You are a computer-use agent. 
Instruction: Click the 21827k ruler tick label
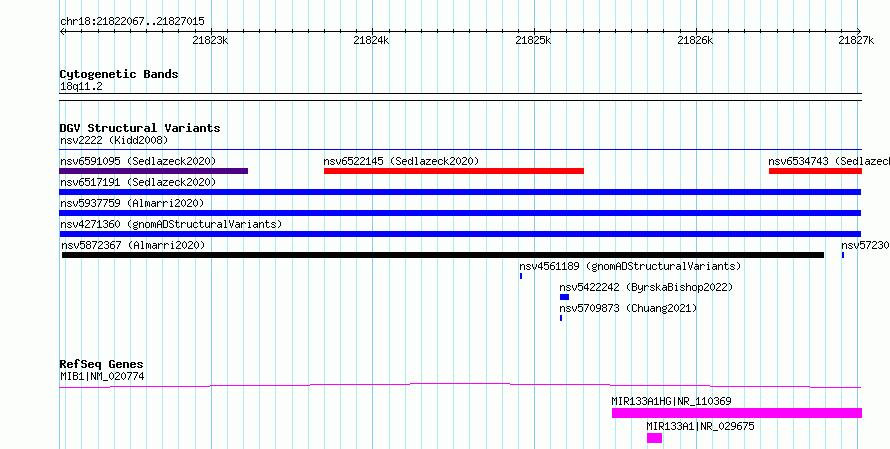click(x=857, y=40)
